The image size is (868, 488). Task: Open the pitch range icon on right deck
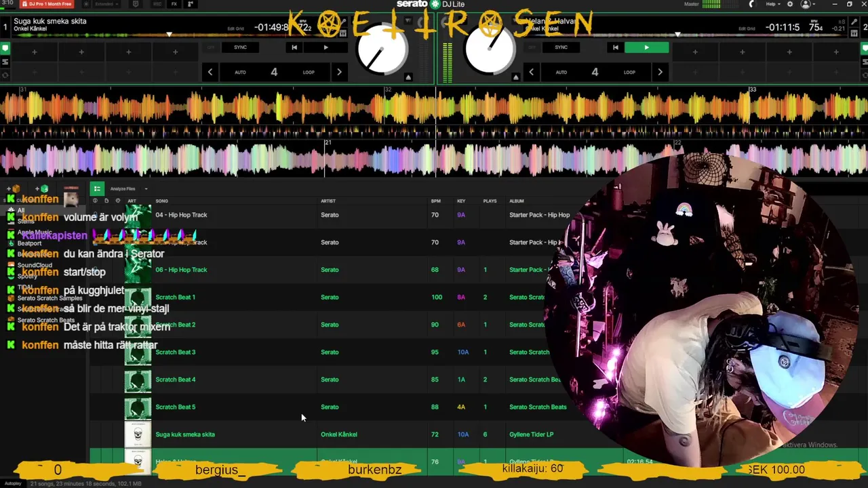coord(853,33)
